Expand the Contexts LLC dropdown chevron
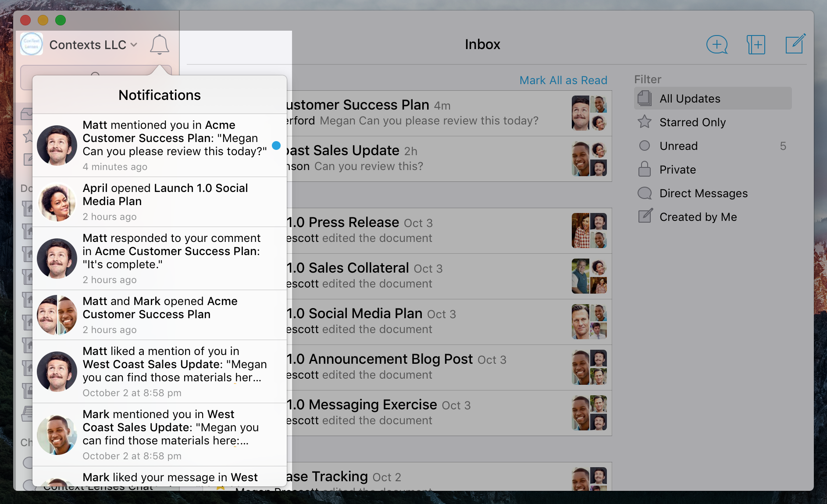Image resolution: width=827 pixels, height=504 pixels. click(134, 45)
